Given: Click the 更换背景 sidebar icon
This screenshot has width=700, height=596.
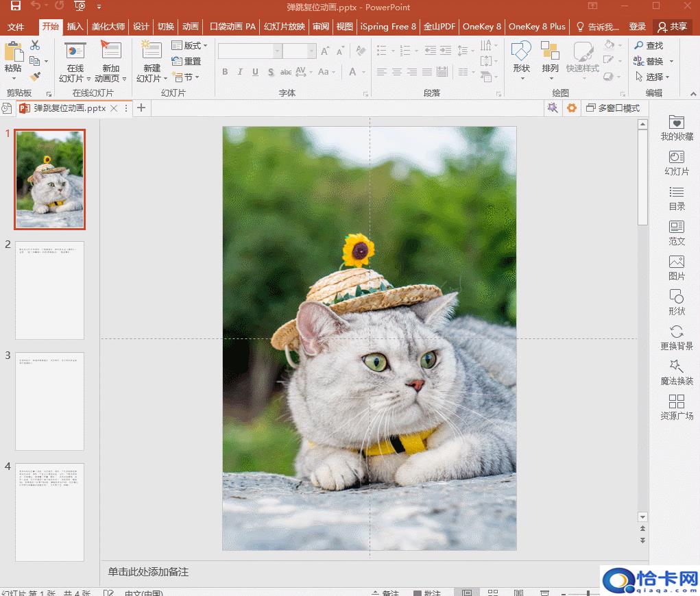Looking at the screenshot, I should (677, 338).
